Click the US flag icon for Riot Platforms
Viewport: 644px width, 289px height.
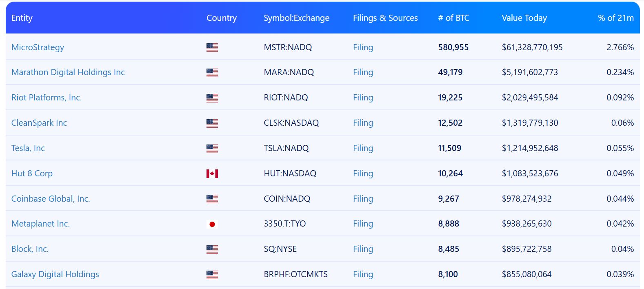click(x=212, y=98)
